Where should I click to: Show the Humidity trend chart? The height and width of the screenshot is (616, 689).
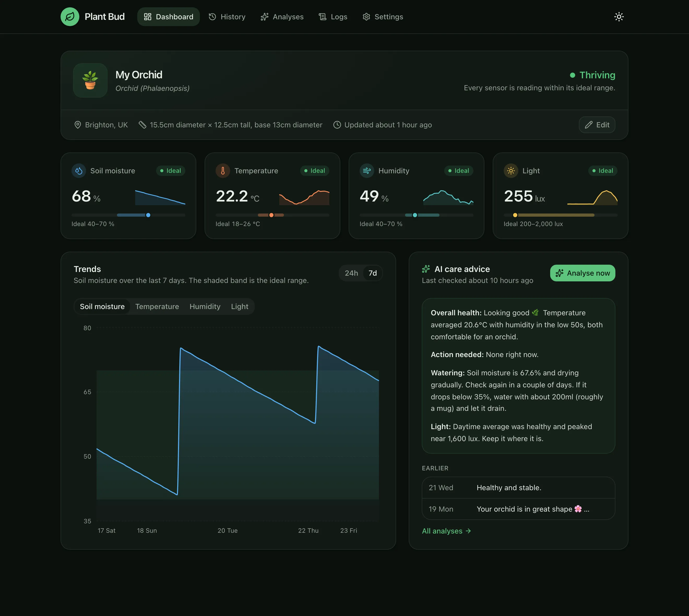[x=205, y=307]
